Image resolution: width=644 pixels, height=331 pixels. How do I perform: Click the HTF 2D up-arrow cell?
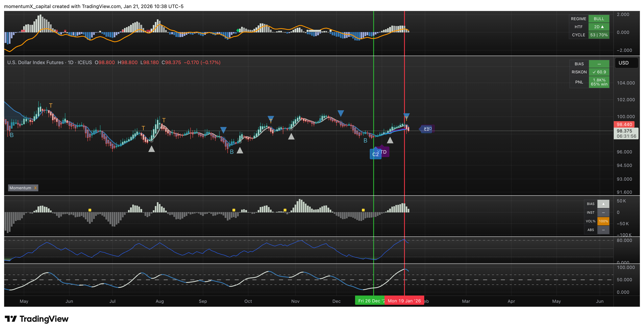(x=599, y=27)
